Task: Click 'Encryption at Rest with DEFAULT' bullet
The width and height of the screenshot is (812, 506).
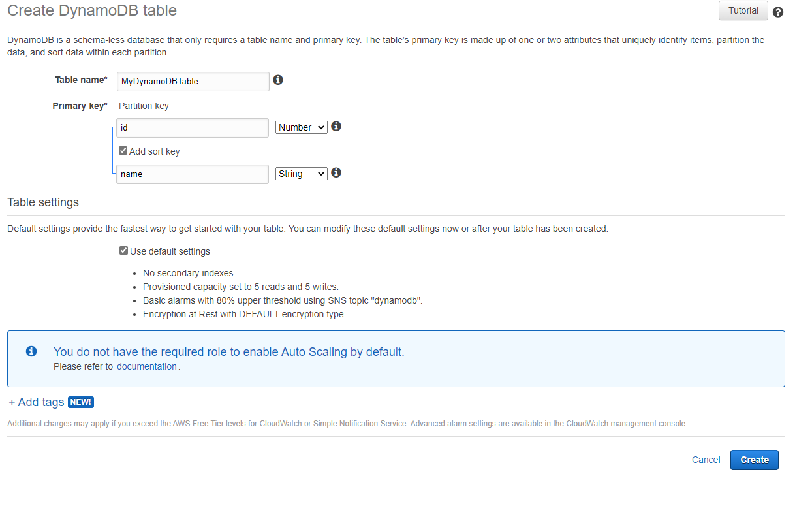Action: pyautogui.click(x=244, y=314)
